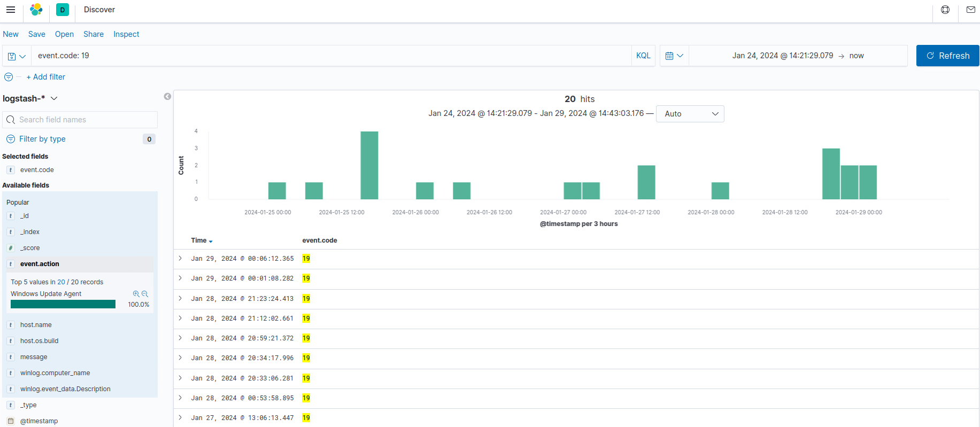Open the saved query menu
Viewport: 980px width, 427px height.
[17, 56]
